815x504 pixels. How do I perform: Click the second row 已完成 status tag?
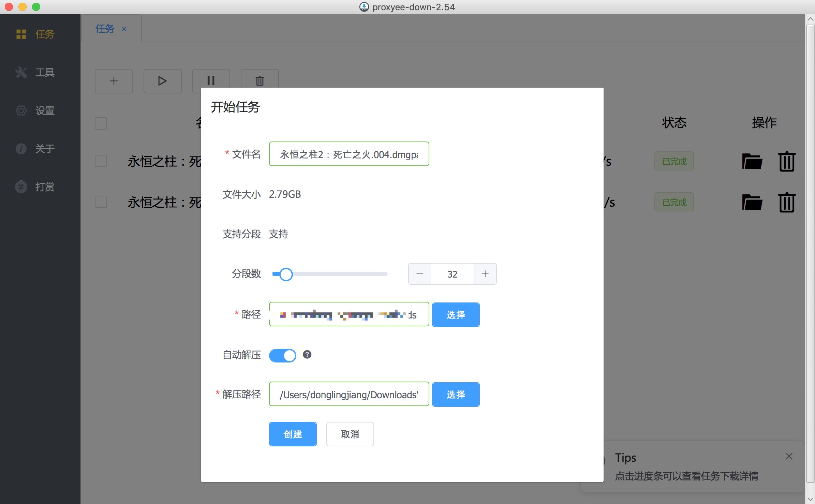(x=674, y=202)
